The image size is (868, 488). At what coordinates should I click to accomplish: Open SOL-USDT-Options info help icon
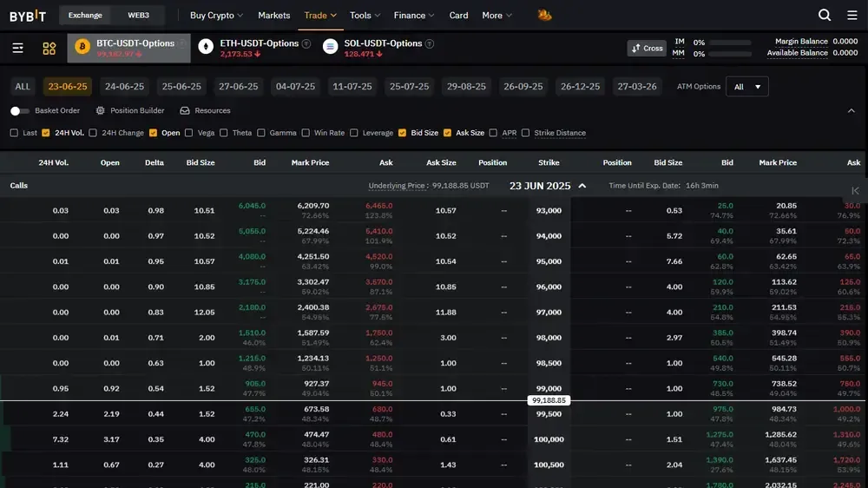430,43
